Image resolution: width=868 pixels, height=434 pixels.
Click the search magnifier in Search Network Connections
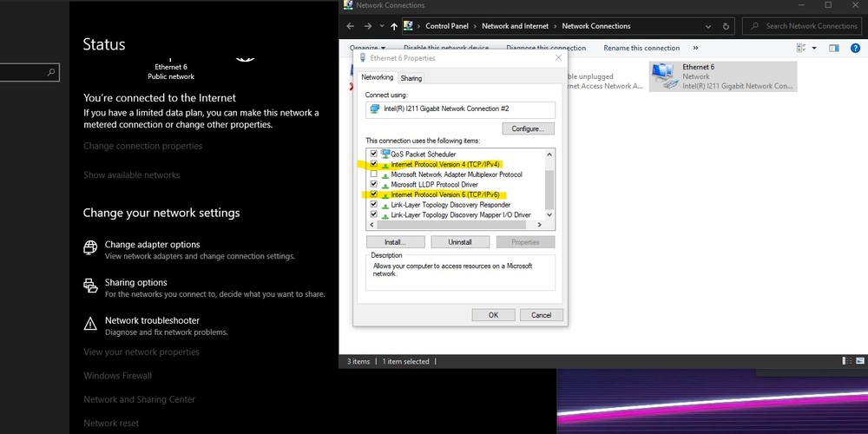754,26
